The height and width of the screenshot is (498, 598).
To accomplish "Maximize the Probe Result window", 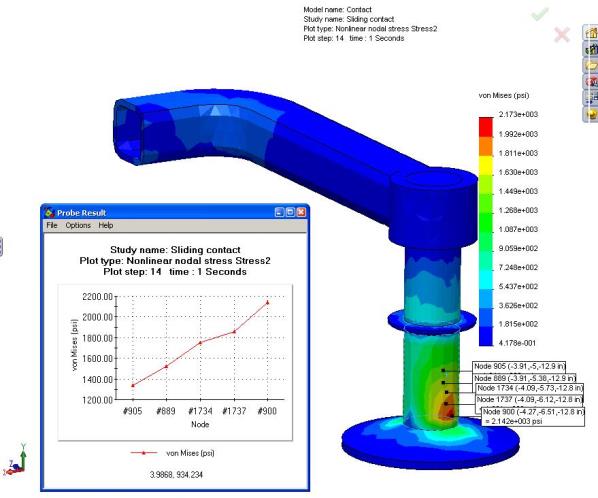I will [290, 212].
